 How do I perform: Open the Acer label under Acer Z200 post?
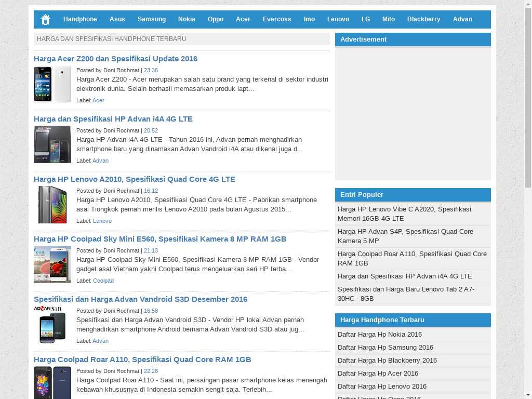pyautogui.click(x=98, y=100)
